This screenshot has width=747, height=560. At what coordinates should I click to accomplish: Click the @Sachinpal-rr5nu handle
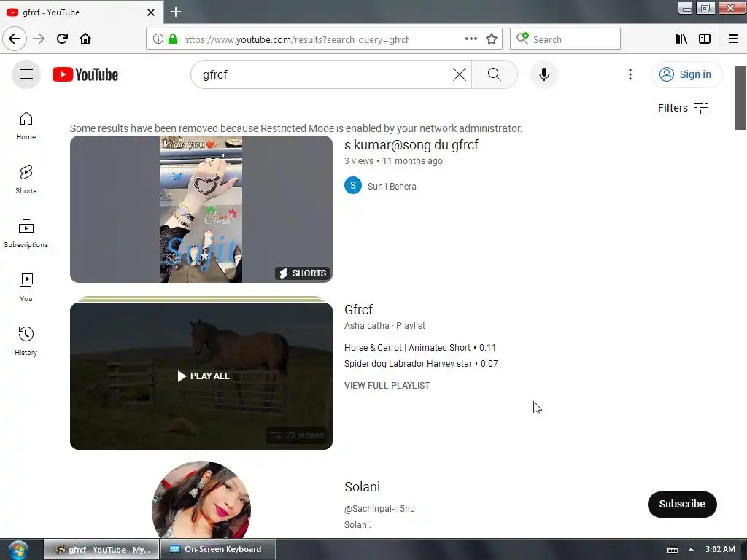point(379,508)
